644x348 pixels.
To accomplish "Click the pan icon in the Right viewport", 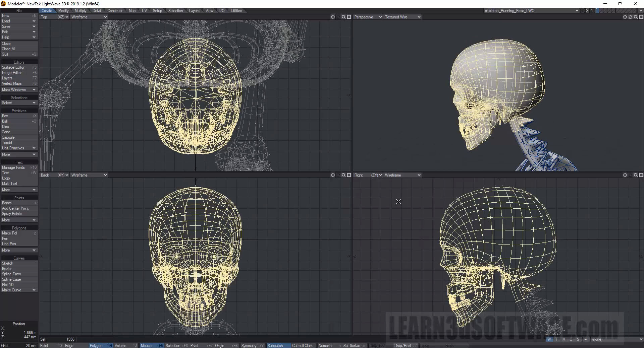I will (625, 175).
